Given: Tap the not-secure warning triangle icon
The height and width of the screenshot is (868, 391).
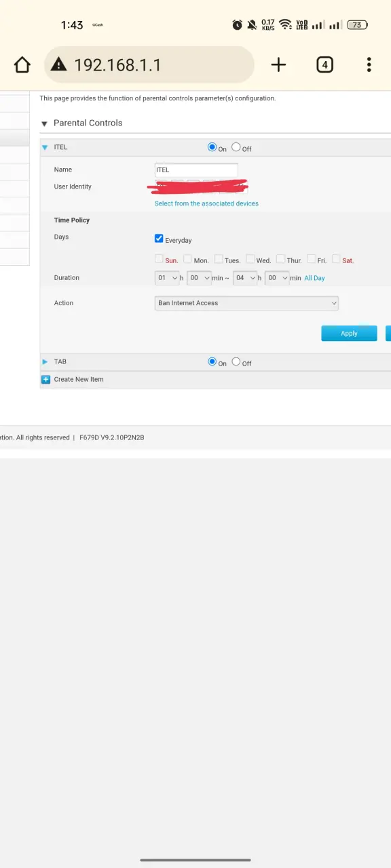Looking at the screenshot, I should click(x=59, y=64).
